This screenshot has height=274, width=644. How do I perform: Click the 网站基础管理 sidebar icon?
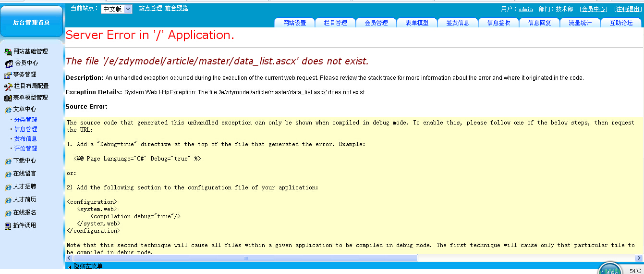(x=8, y=51)
